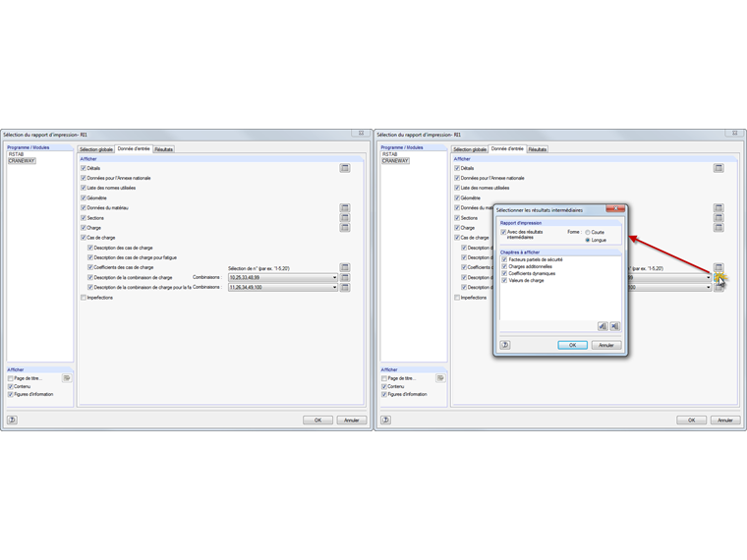Open lower combinations dropdown arrow in right window

click(x=708, y=287)
